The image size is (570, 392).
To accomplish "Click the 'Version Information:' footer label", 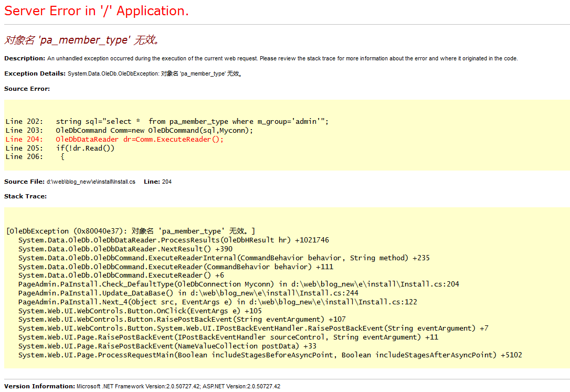I will click(x=39, y=386).
